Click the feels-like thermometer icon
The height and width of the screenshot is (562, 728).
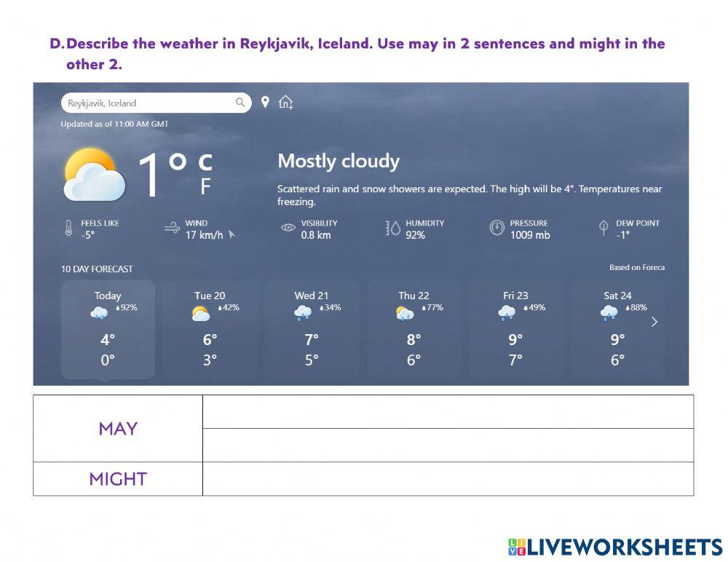pyautogui.click(x=68, y=229)
